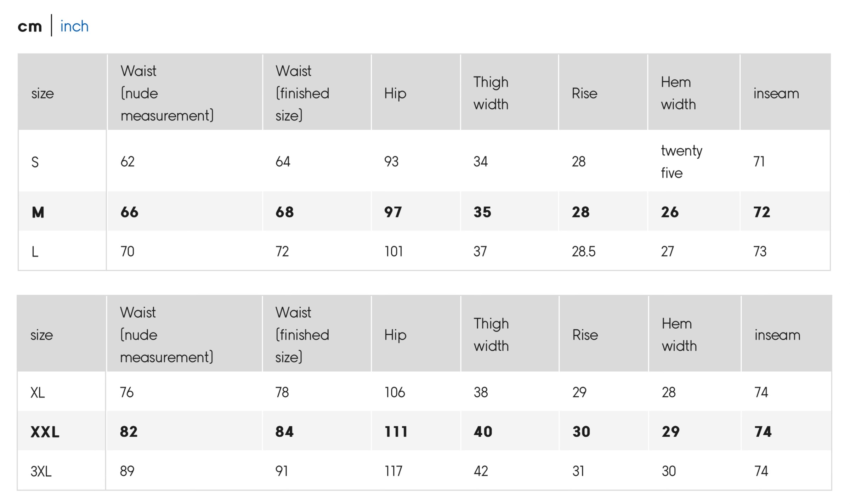Viewport: 850px width, 504px height.
Task: Click the L size row label
Action: coord(35,252)
